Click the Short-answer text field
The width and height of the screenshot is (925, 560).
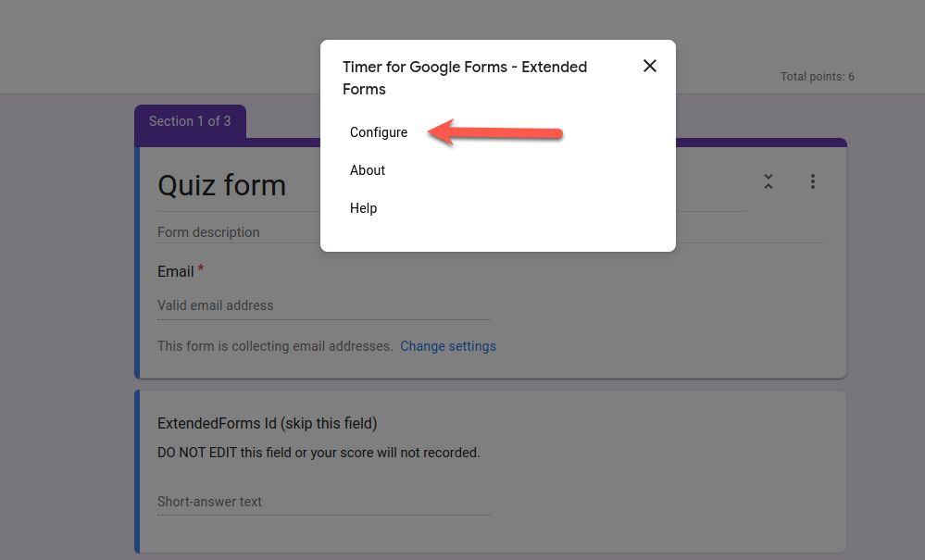coord(210,502)
